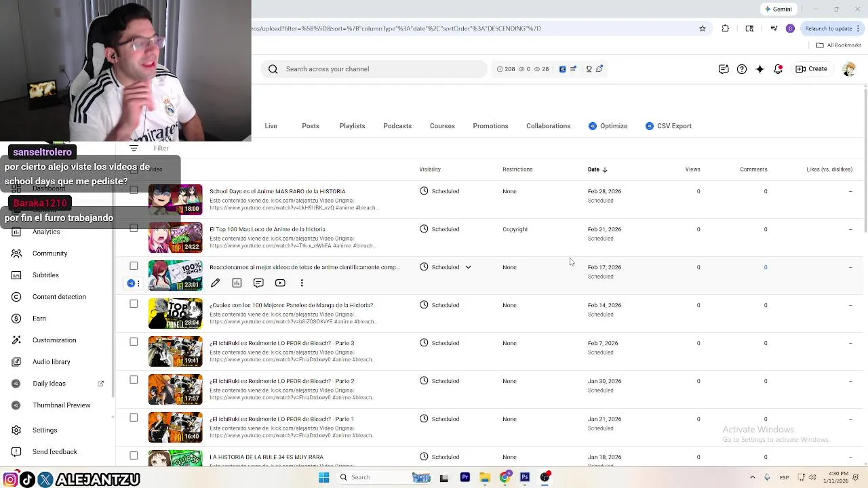
Task: Switch to the Courses tab
Action: click(442, 126)
